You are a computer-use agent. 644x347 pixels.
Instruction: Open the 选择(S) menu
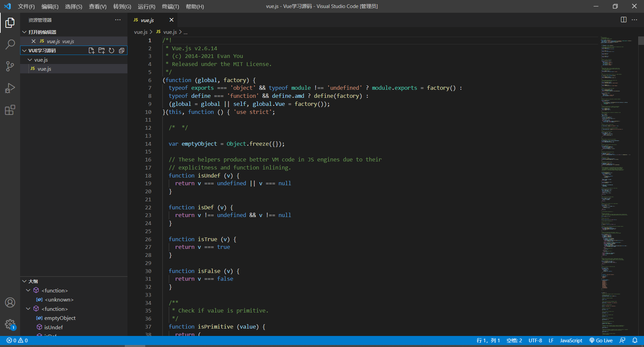coord(73,6)
